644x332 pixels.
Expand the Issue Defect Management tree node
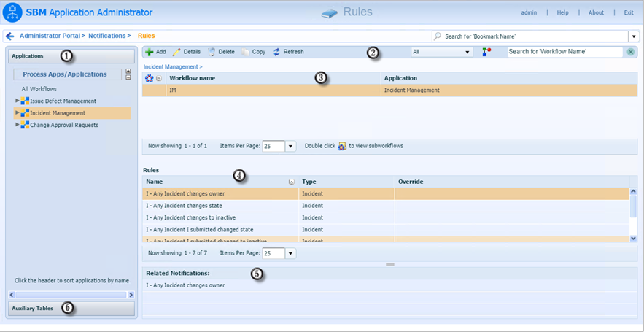point(18,101)
